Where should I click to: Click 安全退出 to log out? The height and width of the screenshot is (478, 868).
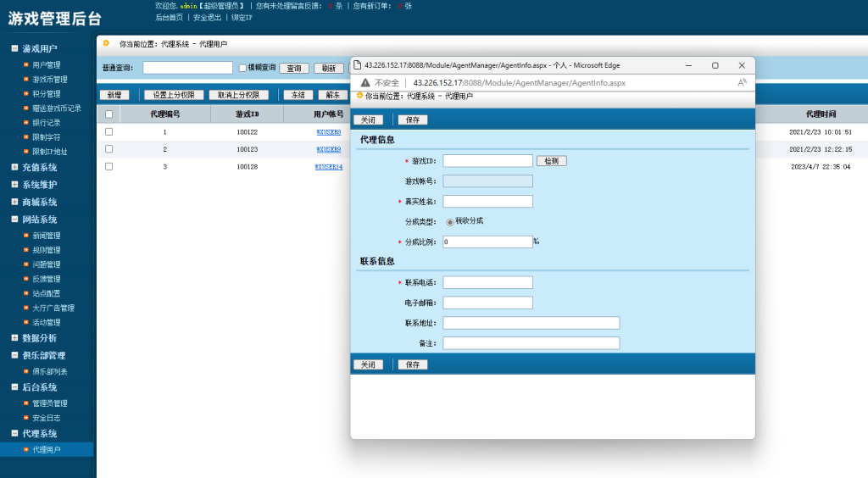[207, 17]
